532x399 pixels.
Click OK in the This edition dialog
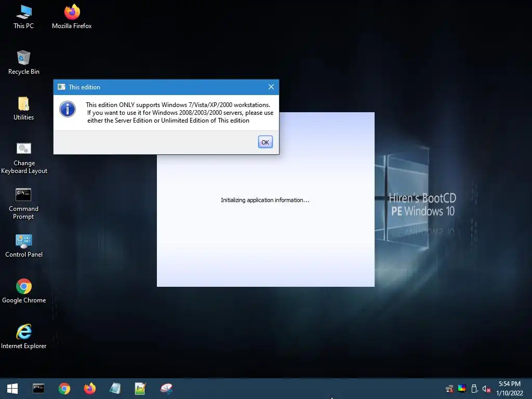click(x=265, y=142)
